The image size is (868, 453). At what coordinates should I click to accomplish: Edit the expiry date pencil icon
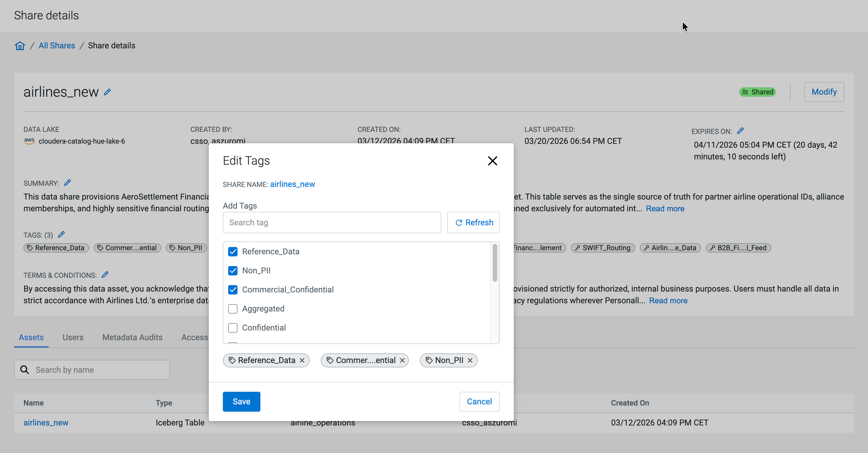[740, 131]
